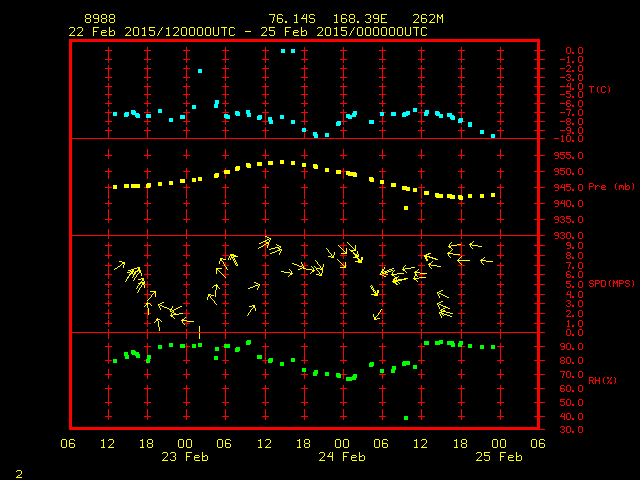Click the vertical wind bar touching the 0.0 speed line
The height and width of the screenshot is (480, 640).
point(200,332)
